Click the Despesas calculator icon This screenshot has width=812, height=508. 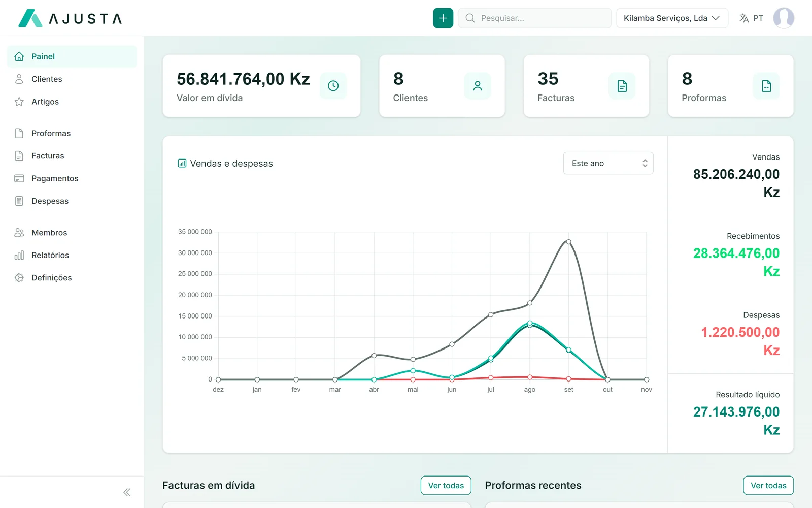[19, 201]
